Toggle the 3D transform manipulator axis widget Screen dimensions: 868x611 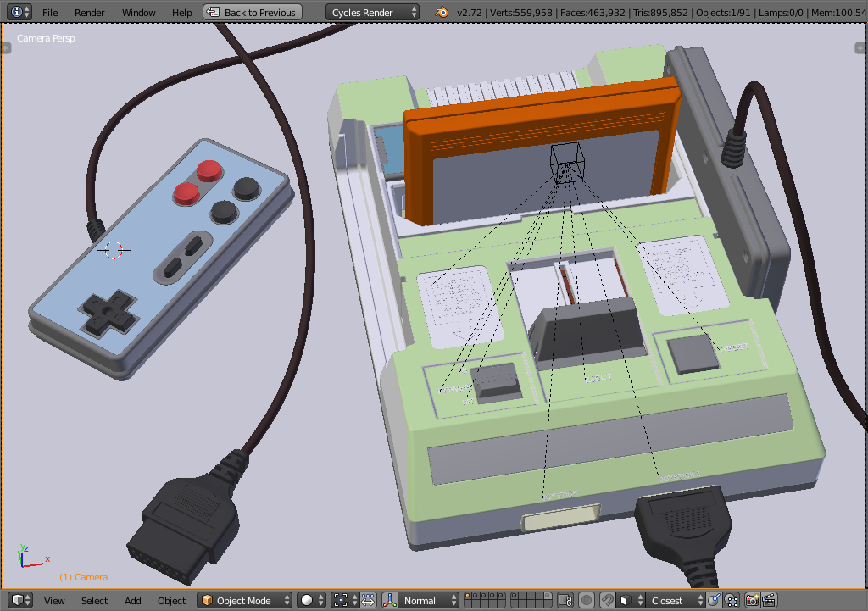pyautogui.click(x=389, y=600)
